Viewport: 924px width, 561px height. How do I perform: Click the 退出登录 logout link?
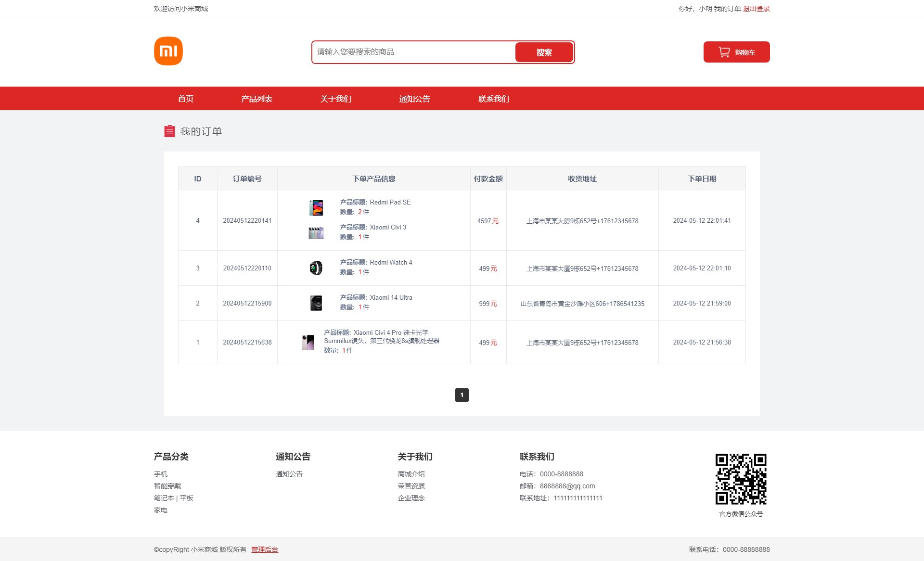[x=757, y=9]
